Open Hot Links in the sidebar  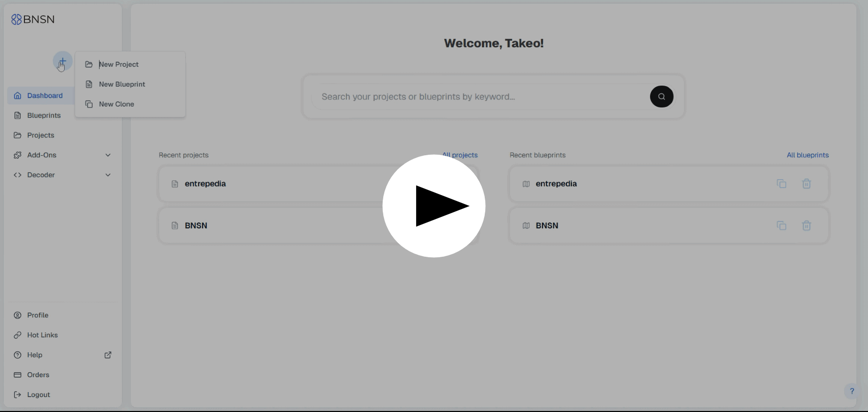tap(42, 335)
